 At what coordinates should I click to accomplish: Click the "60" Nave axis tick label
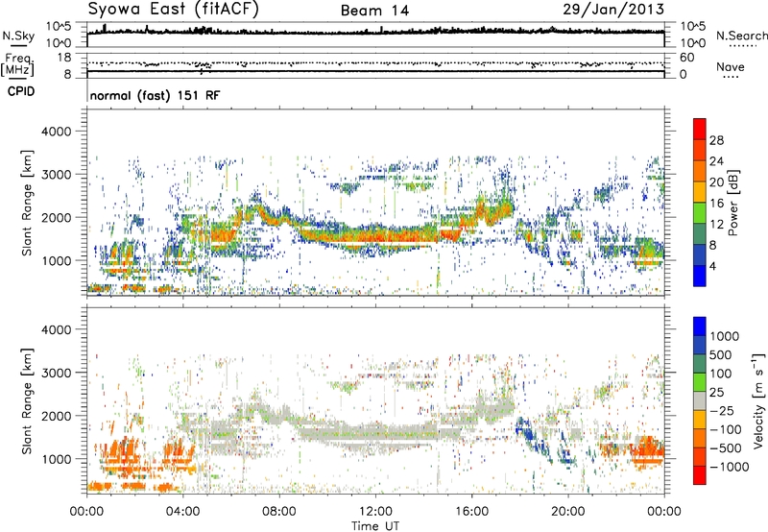point(686,58)
